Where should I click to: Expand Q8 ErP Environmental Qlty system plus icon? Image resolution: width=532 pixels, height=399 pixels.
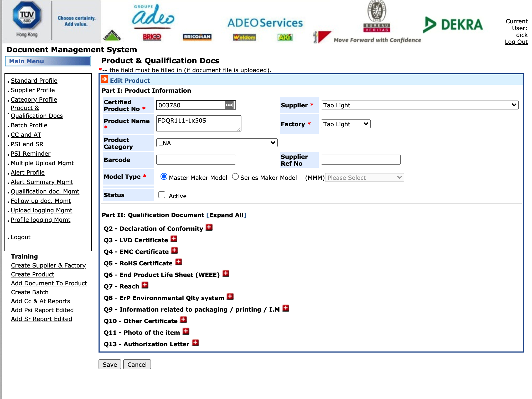pos(230,297)
